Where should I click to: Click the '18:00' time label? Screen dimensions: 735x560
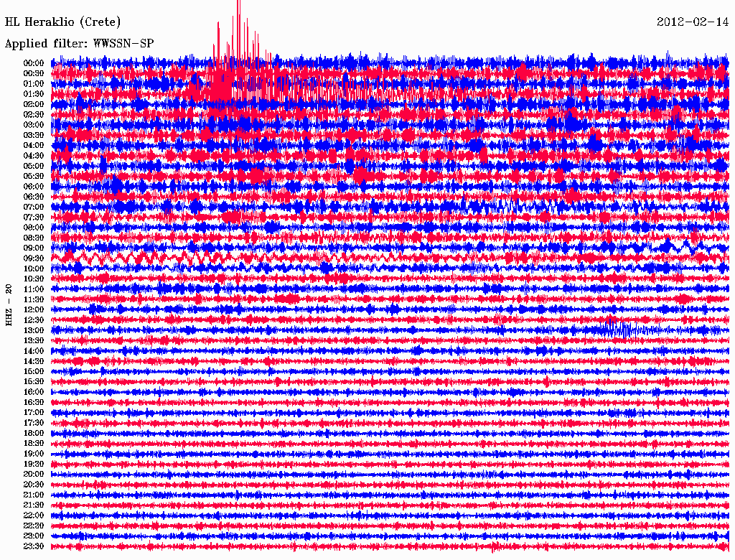click(34, 434)
